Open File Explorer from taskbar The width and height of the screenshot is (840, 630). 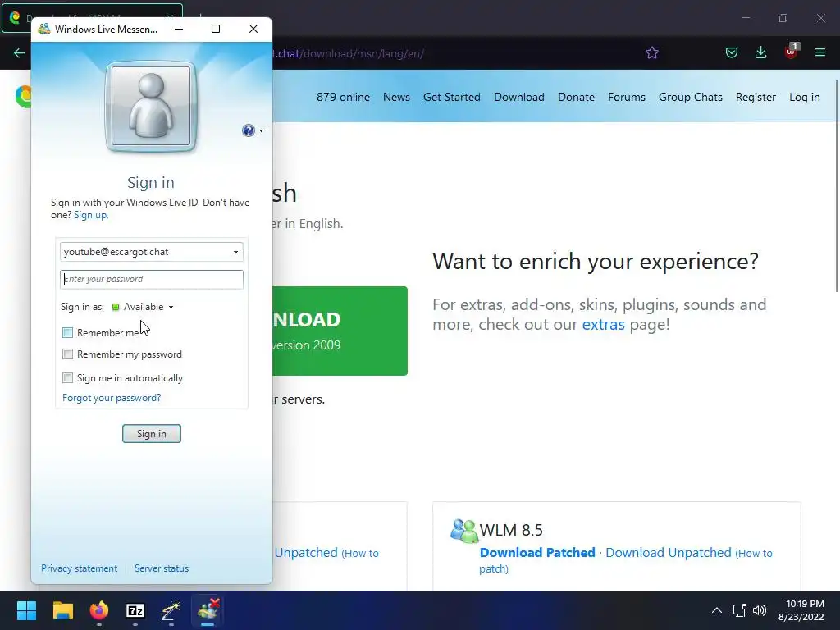pyautogui.click(x=62, y=610)
